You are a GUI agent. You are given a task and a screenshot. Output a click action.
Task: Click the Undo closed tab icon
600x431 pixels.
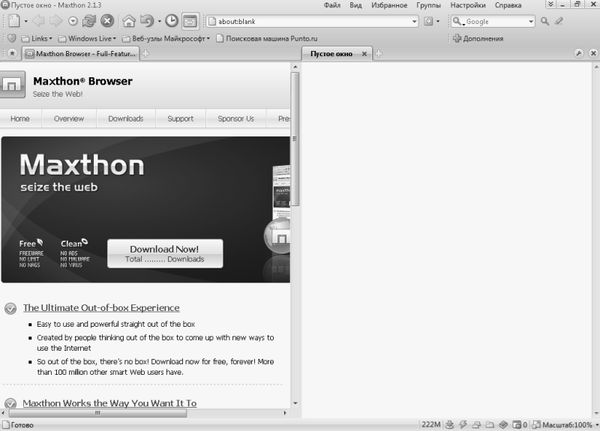pos(147,20)
